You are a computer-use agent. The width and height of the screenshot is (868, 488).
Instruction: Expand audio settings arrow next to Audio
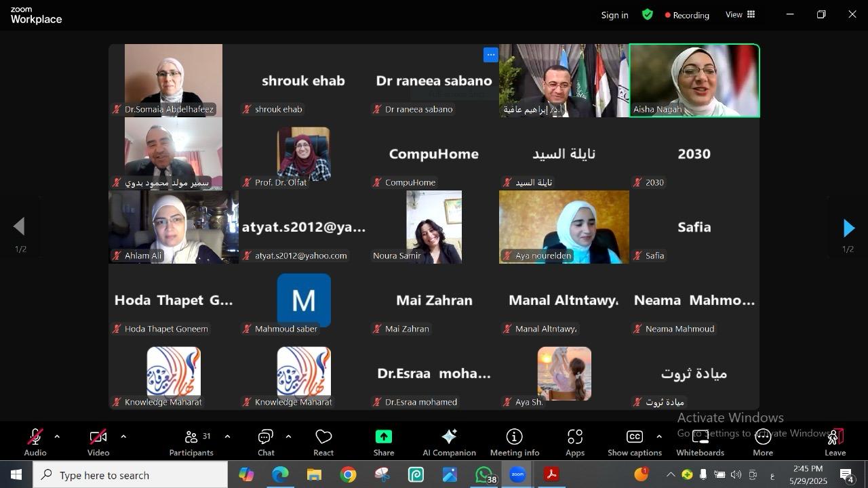[57, 437]
